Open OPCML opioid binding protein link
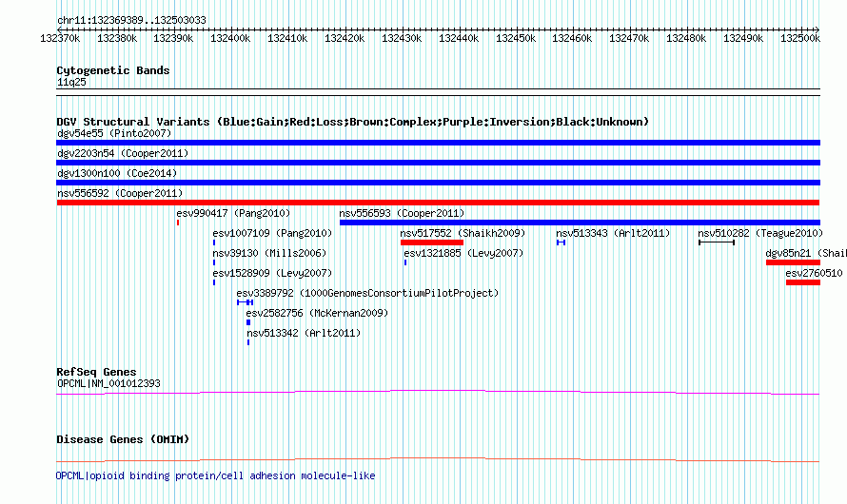The height and width of the screenshot is (504, 847). point(215,475)
